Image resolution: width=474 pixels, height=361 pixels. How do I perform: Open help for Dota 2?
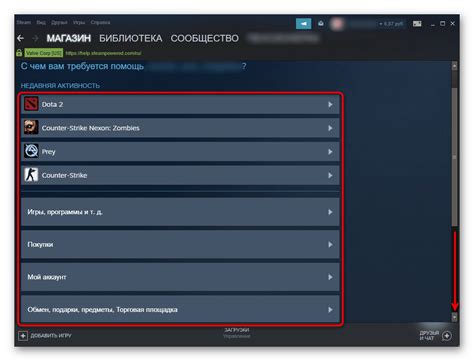[180, 104]
